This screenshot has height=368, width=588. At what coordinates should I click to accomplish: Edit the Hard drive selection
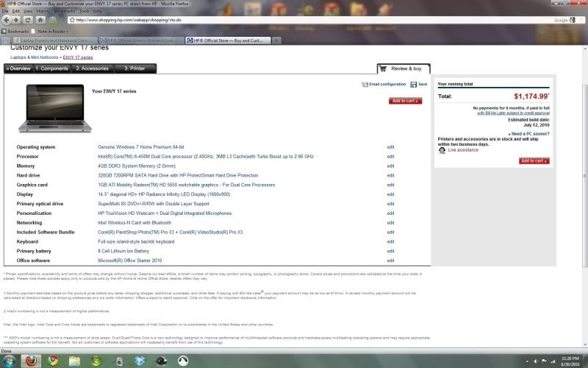coord(390,175)
